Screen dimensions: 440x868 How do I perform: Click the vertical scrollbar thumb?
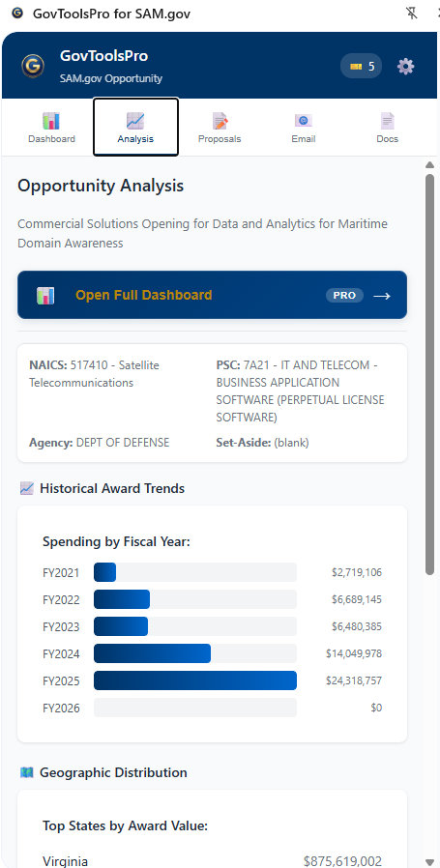coord(429,375)
